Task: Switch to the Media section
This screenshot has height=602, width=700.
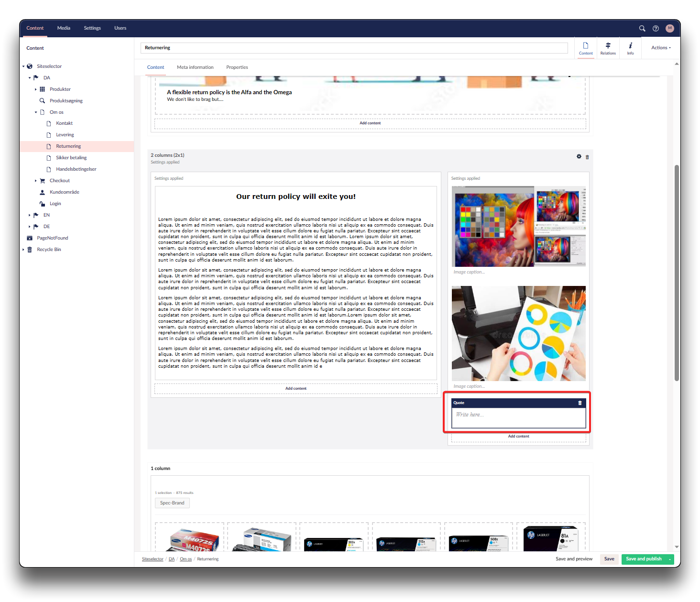Action: tap(64, 28)
